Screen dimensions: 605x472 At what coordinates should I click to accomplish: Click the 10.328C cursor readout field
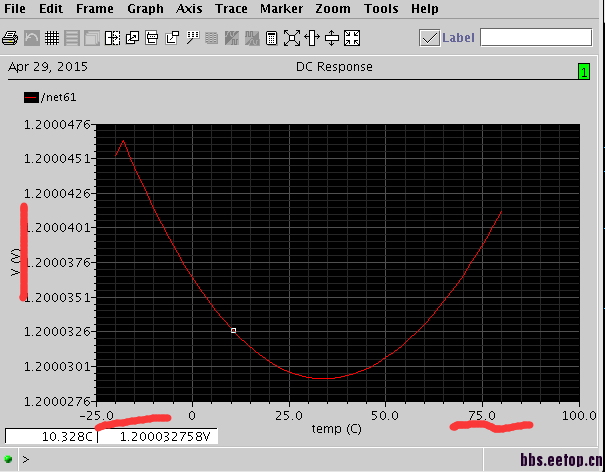(51, 436)
